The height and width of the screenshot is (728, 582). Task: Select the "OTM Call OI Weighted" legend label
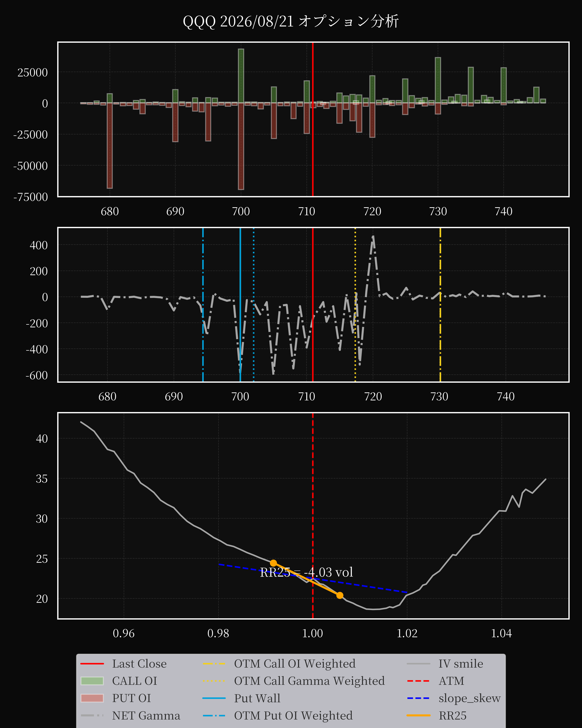[295, 664]
